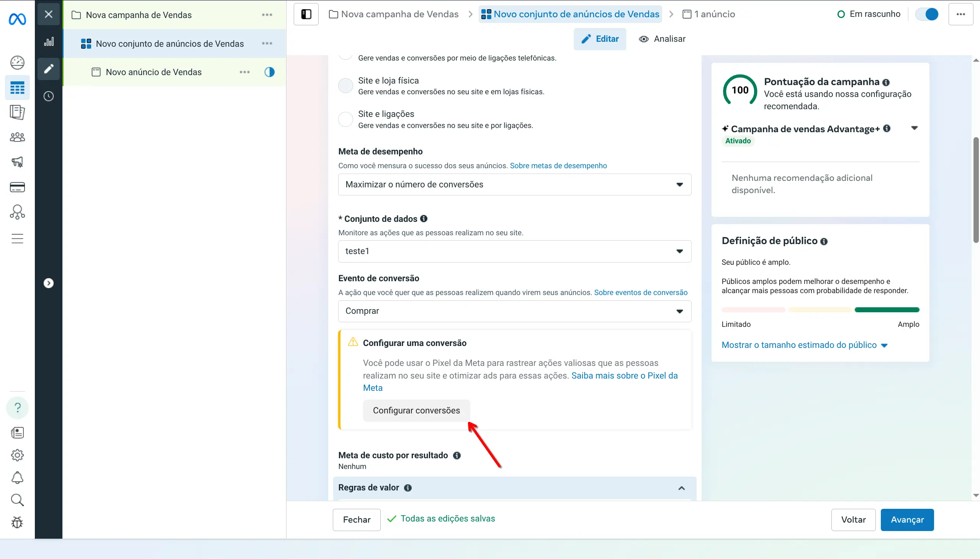Open the "Maximizar o número de conversões" dropdown
The width and height of the screenshot is (980, 559).
(515, 185)
